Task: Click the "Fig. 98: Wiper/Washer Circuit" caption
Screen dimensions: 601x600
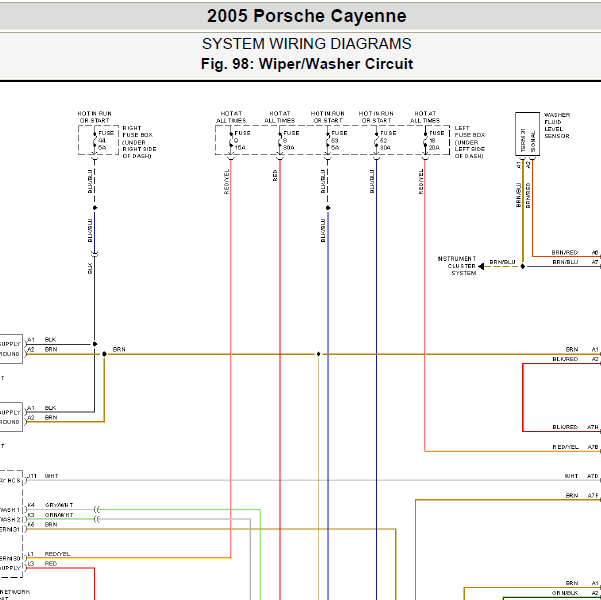Action: [307, 64]
